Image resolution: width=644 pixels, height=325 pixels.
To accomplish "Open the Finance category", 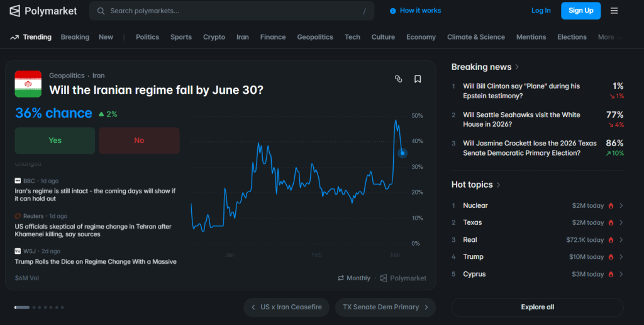I will [x=273, y=37].
